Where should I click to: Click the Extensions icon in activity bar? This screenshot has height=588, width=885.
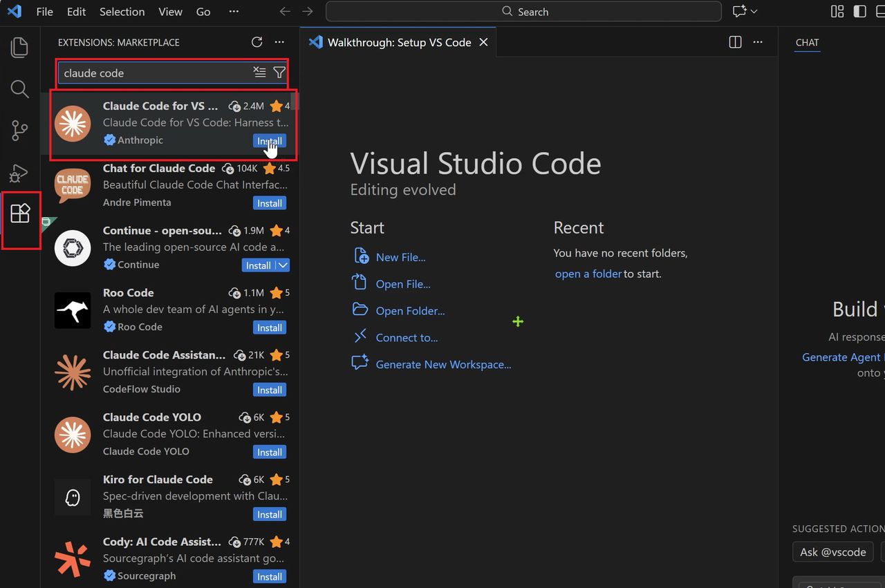pos(20,214)
